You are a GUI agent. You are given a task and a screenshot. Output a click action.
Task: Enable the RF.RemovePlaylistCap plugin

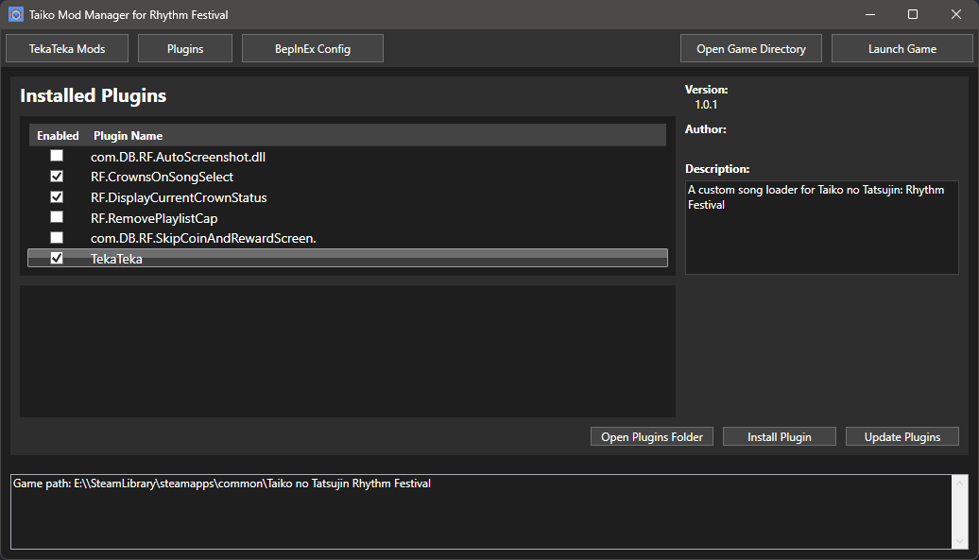click(56, 217)
